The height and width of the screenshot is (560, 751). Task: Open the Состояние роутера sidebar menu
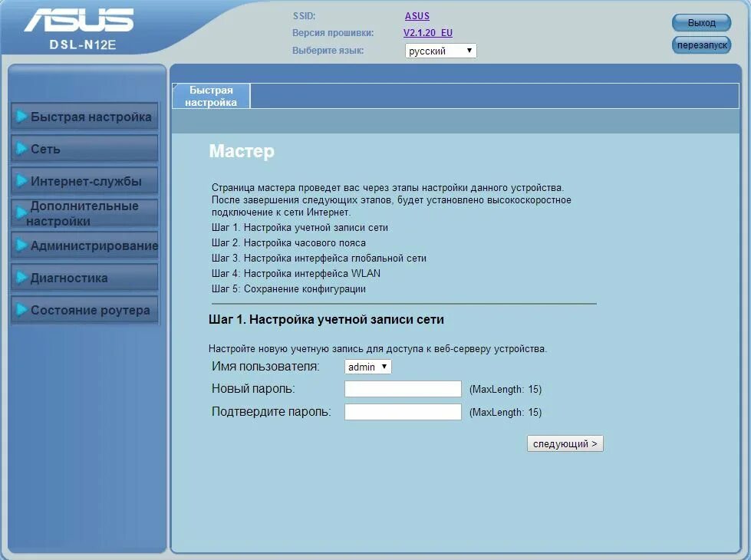[85, 310]
